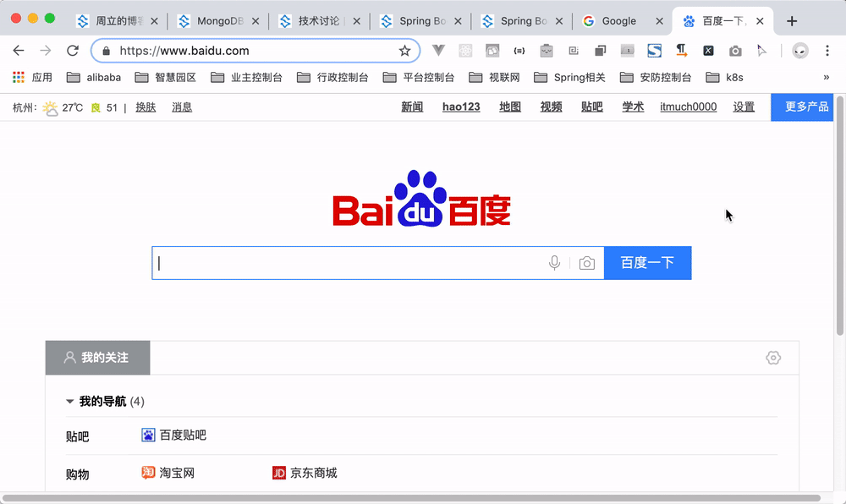Click the camera image search icon
The height and width of the screenshot is (504, 846).
(586, 263)
